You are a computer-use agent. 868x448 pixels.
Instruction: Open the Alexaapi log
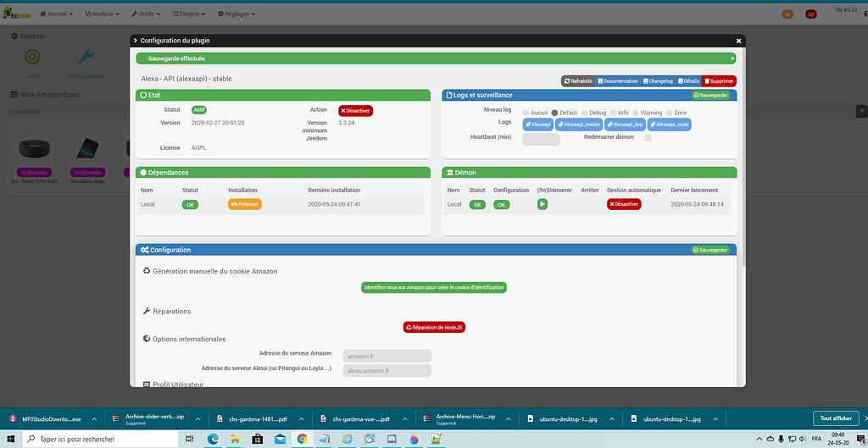538,125
